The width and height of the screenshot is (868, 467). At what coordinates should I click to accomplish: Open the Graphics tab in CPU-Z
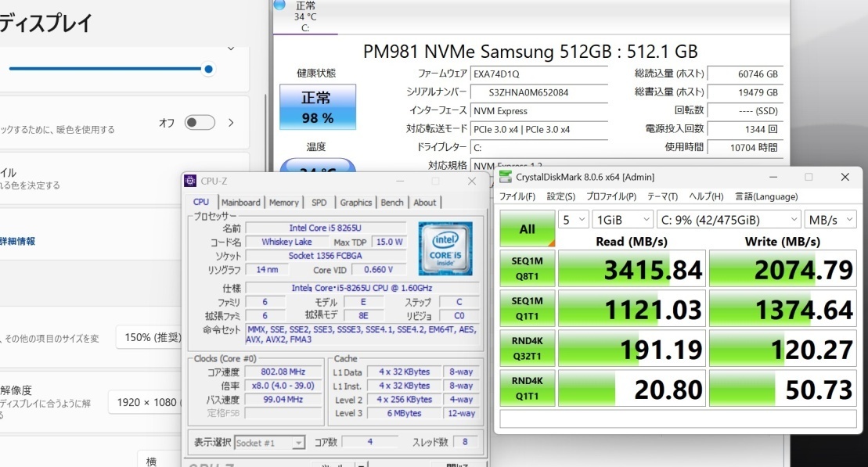355,203
